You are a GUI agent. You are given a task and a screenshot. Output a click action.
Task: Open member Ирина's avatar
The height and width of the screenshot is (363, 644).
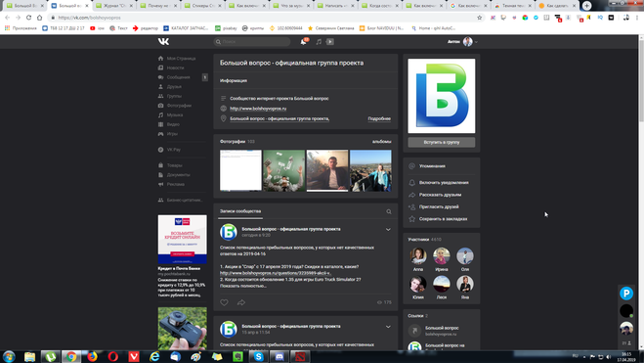tap(442, 255)
